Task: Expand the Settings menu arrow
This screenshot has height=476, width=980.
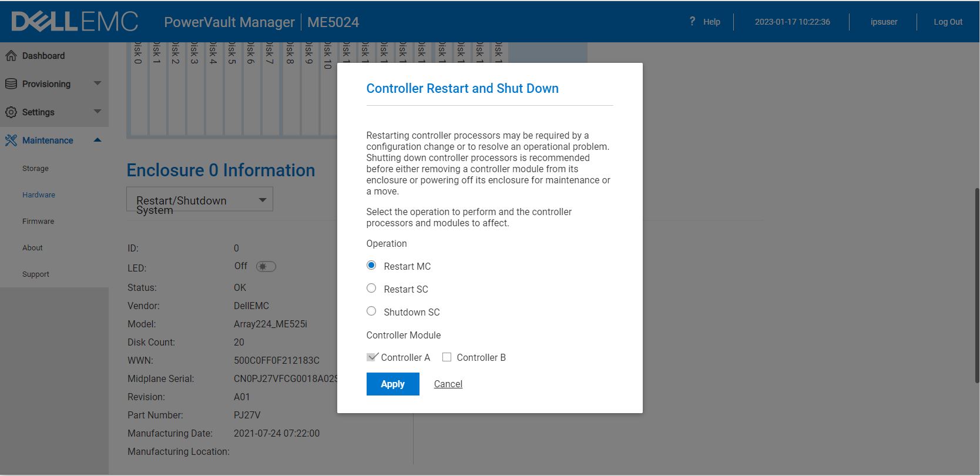Action: pos(98,112)
